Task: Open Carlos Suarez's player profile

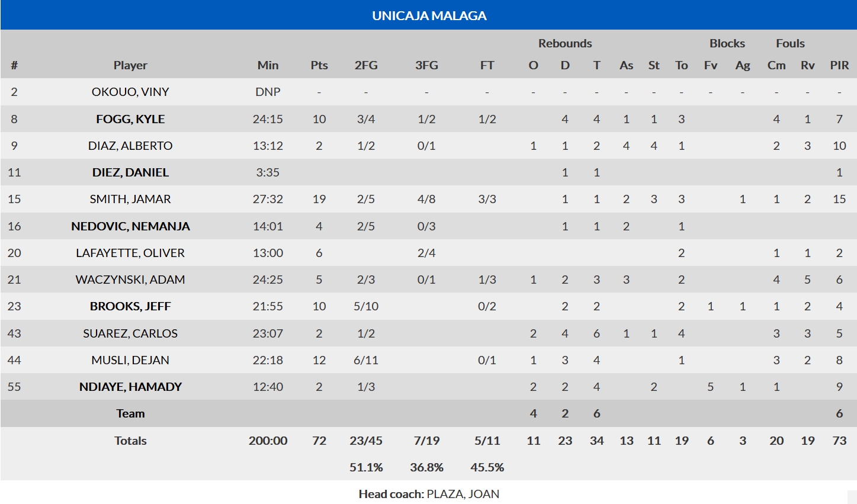Action: [x=130, y=333]
